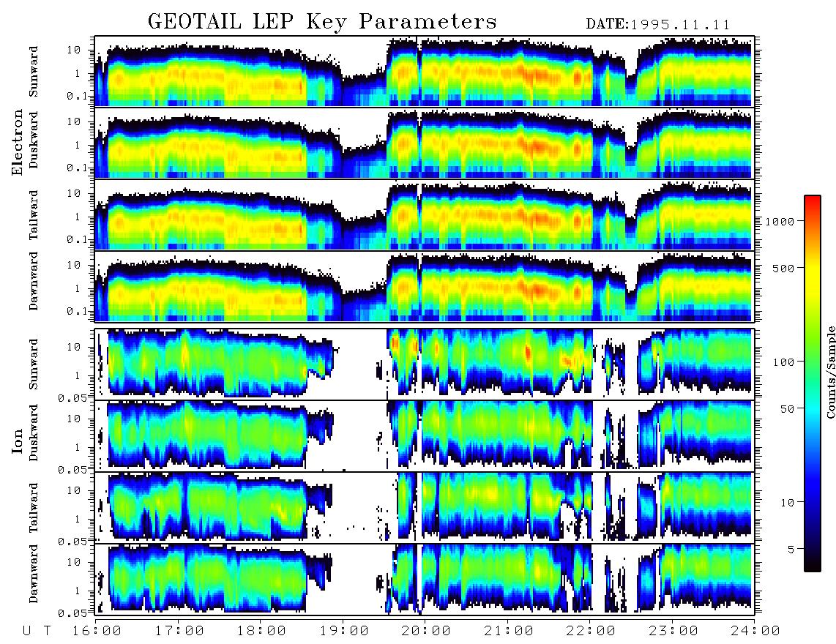
Task: Click the 1000 color bar tick label
Action: click(780, 222)
